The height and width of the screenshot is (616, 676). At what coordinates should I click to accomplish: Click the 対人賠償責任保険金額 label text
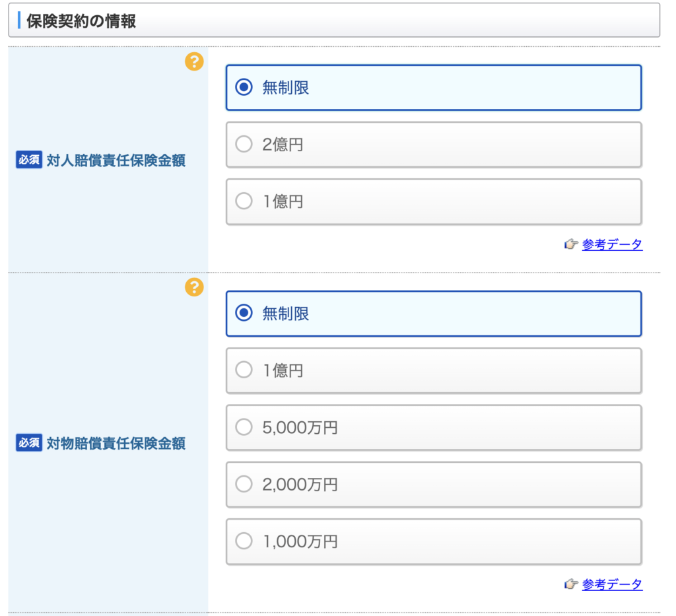coord(116,160)
